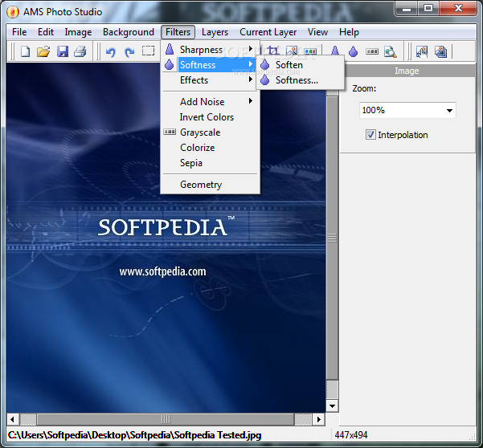Click the vertical scrollbar down arrow
Screen dimensions: 483x448
(332, 405)
